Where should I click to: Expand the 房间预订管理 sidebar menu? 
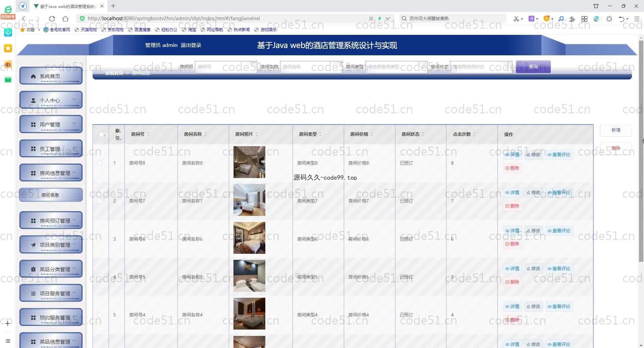[x=51, y=220]
